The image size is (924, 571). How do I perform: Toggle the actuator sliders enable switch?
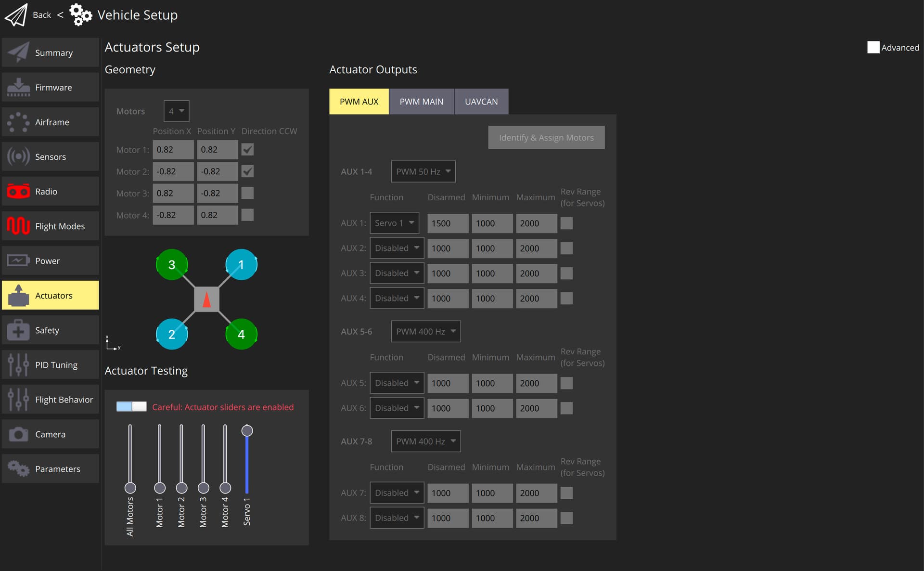pyautogui.click(x=131, y=406)
